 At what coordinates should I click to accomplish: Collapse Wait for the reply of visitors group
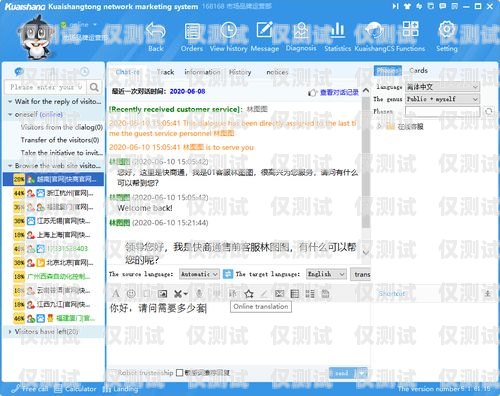[x=10, y=101]
